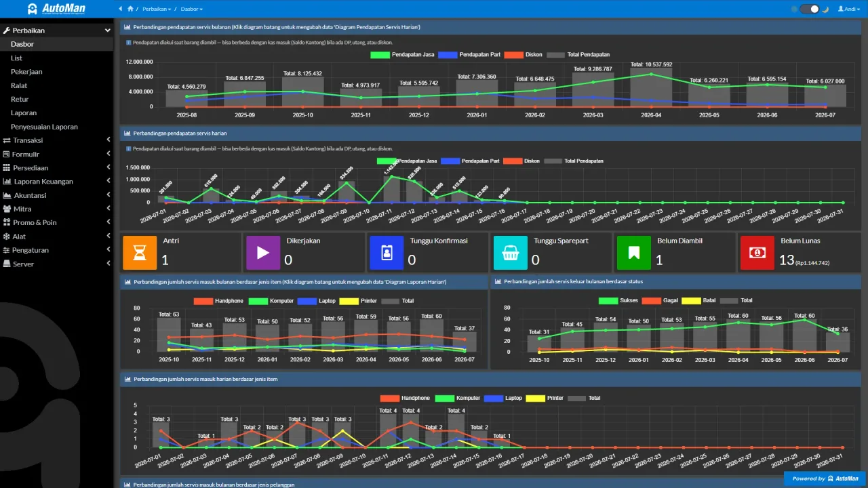Click the green Sukses legend color swatch

point(608,300)
